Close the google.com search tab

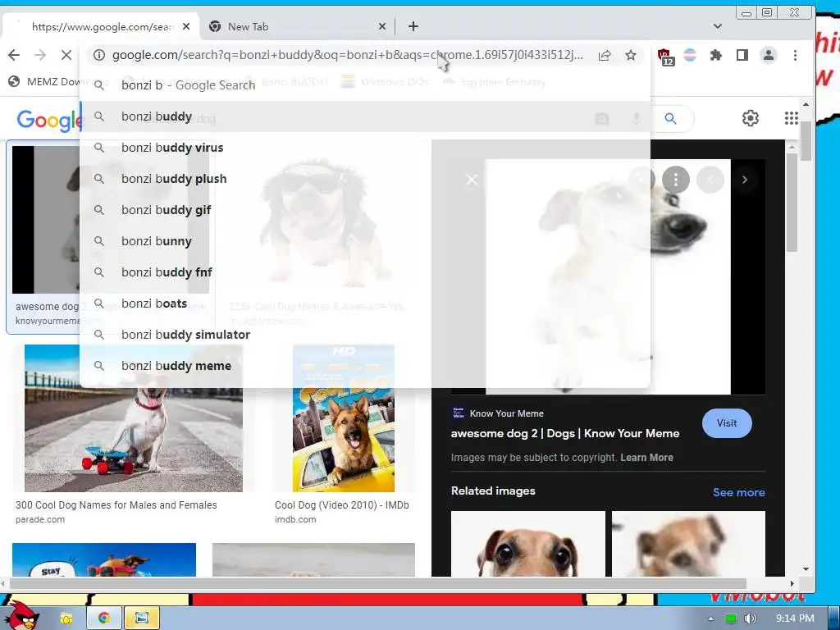[x=186, y=26]
